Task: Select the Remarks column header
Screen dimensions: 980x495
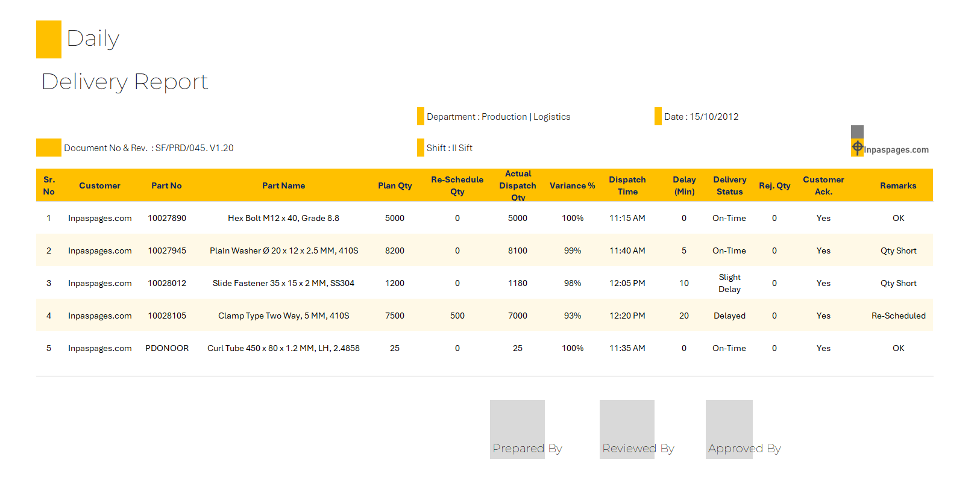Action: pyautogui.click(x=897, y=185)
